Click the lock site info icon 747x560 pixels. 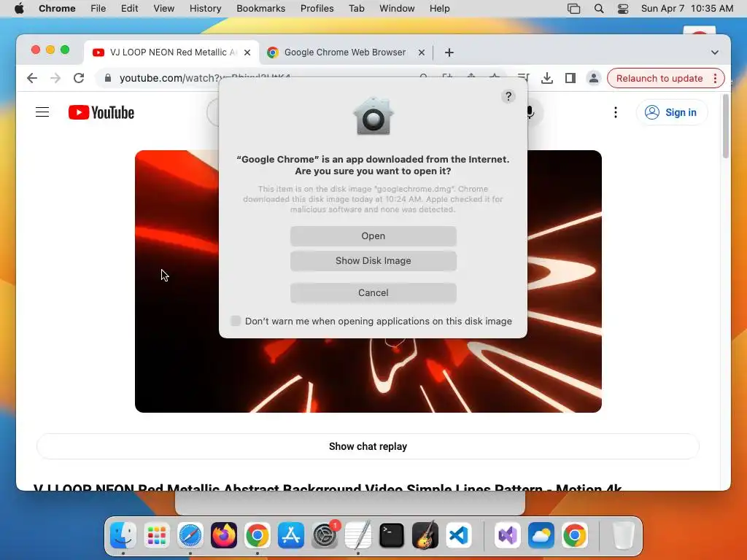(108, 78)
